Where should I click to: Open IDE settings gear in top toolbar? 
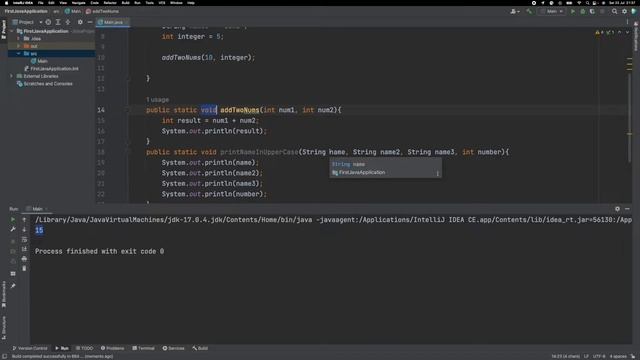(x=624, y=11)
